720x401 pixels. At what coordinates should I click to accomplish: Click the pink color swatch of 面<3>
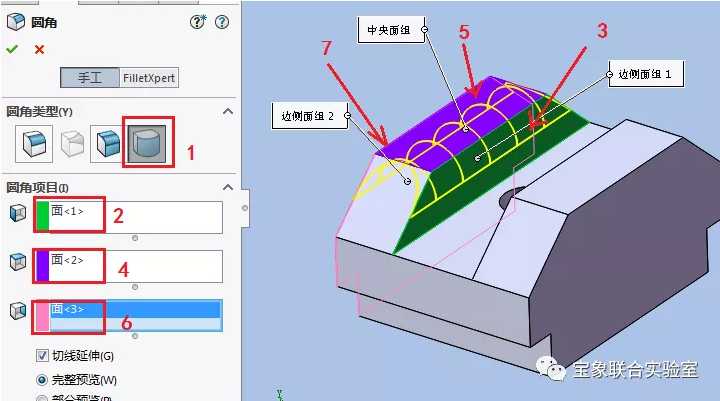coord(43,315)
